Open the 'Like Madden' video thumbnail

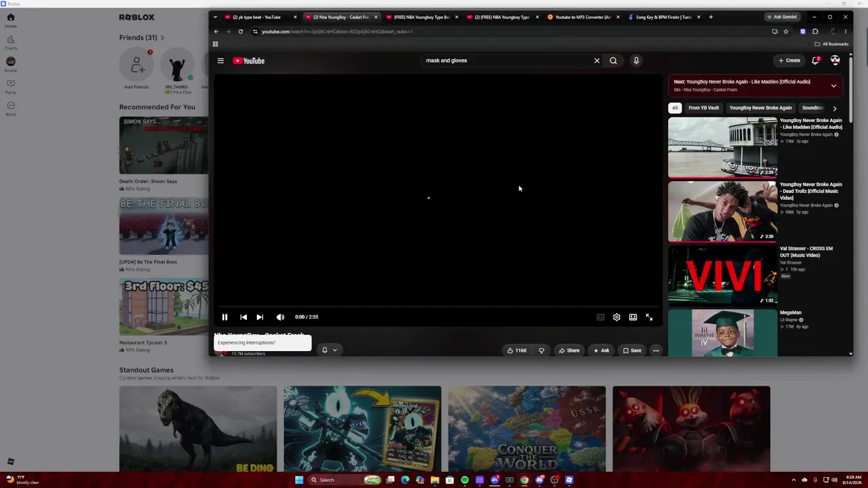[723, 148]
